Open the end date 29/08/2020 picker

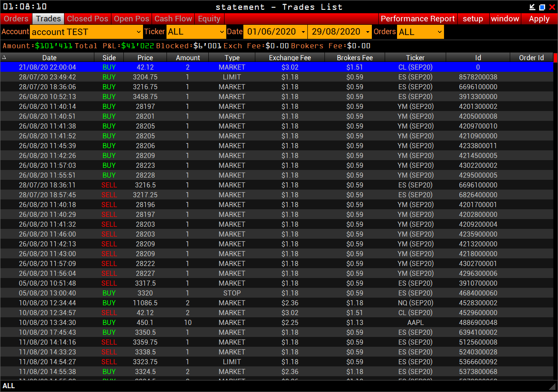tap(340, 32)
